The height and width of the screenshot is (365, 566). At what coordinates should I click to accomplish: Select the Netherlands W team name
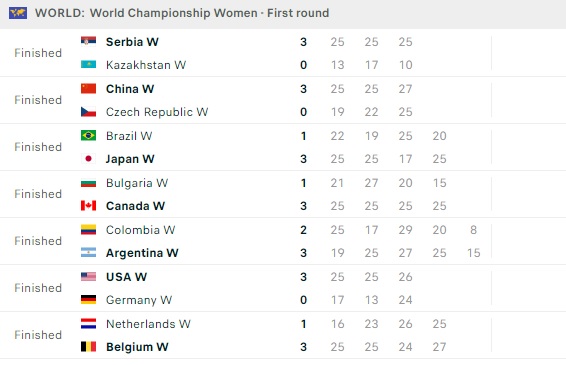[x=148, y=324]
